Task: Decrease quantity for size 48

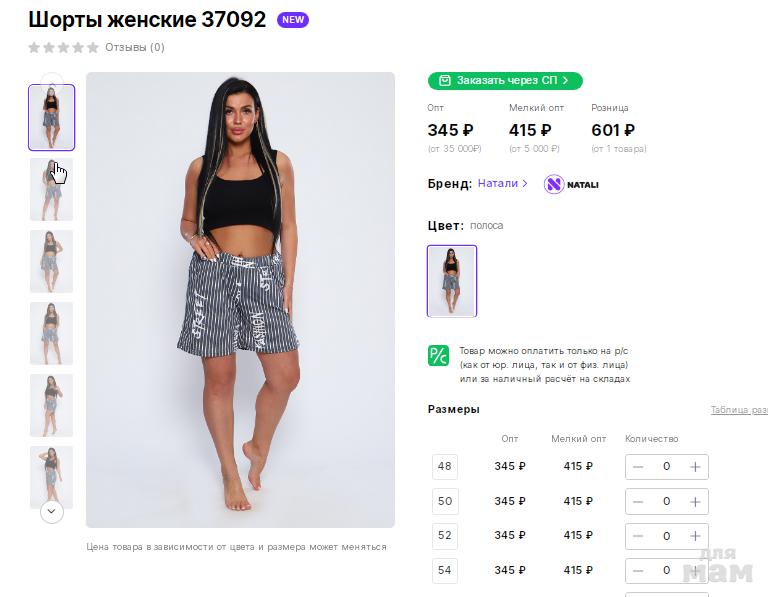Action: 638,467
